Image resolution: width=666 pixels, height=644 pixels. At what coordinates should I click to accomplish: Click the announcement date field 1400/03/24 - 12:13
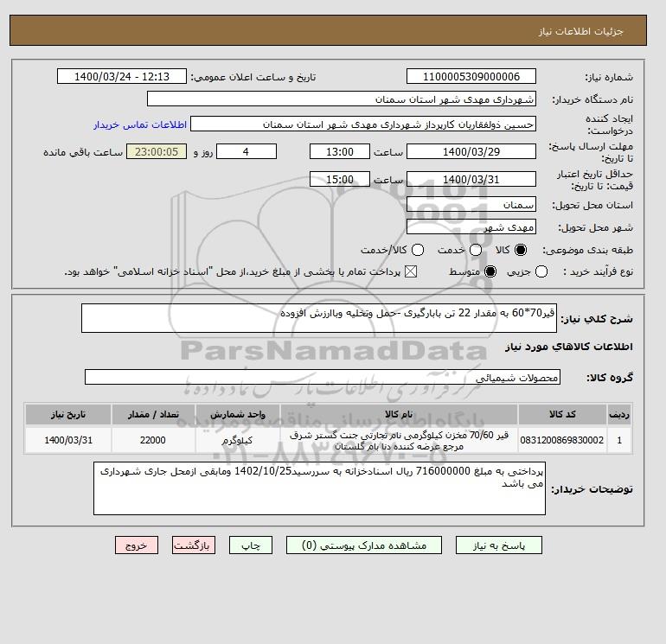click(x=122, y=76)
